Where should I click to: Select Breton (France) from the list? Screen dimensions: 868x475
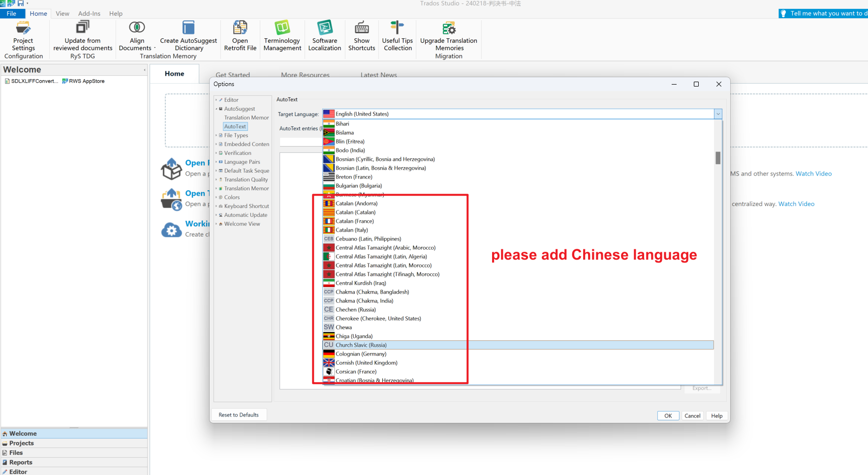(x=518, y=177)
